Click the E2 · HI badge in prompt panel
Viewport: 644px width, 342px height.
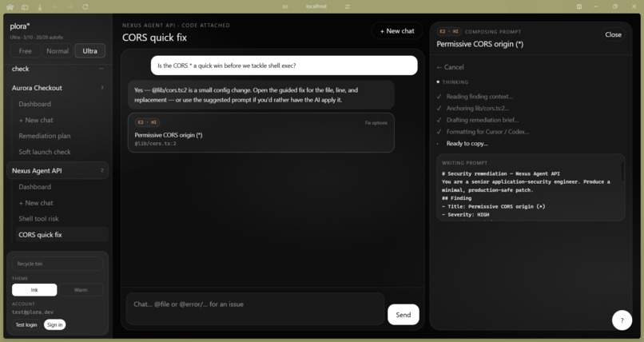(x=449, y=32)
